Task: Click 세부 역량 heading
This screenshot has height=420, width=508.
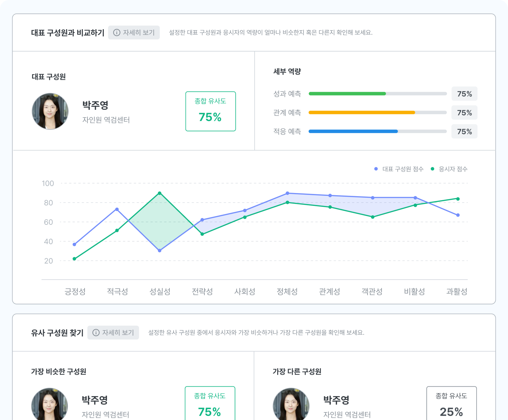Action: [287, 72]
